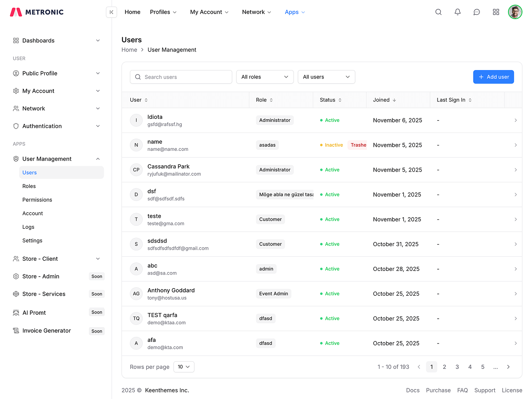Screen dimensions: 532x399
Task: Click the user avatar in top right
Action: (x=515, y=12)
